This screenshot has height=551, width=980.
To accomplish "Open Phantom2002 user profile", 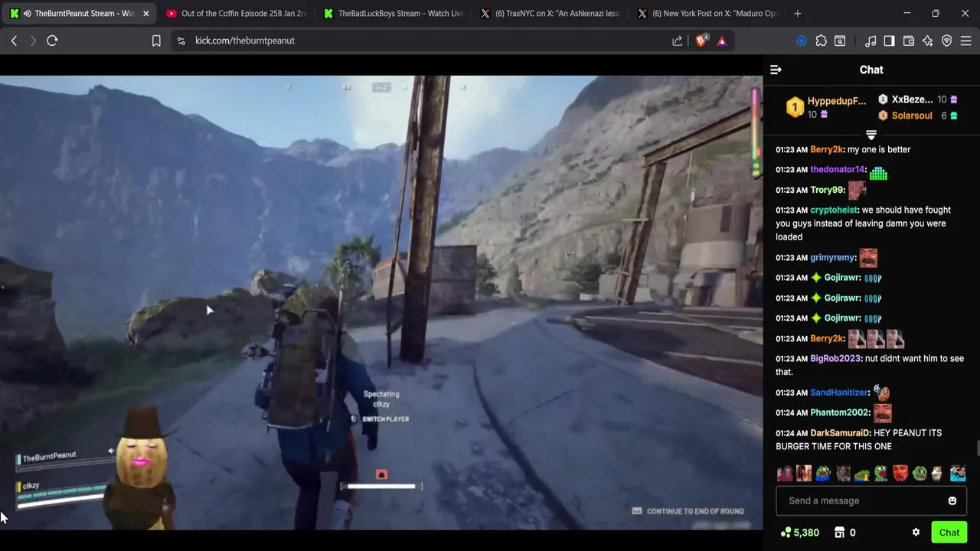I will 841,412.
